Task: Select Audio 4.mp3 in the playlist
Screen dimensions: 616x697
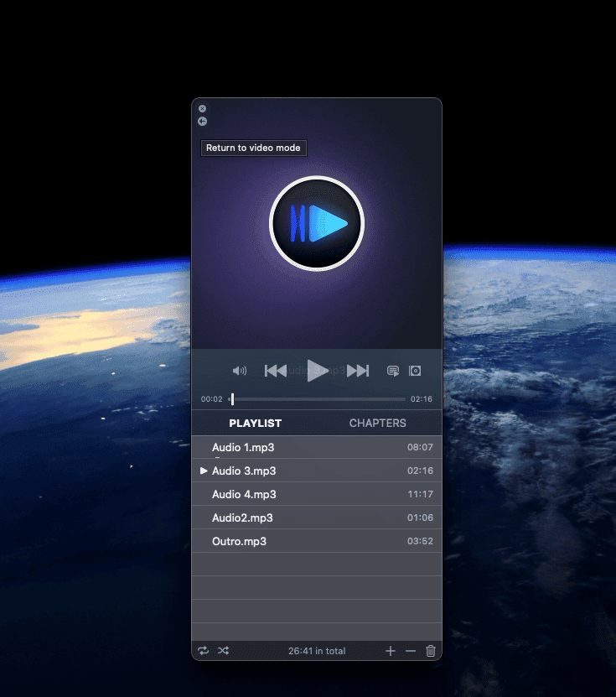Action: click(244, 495)
